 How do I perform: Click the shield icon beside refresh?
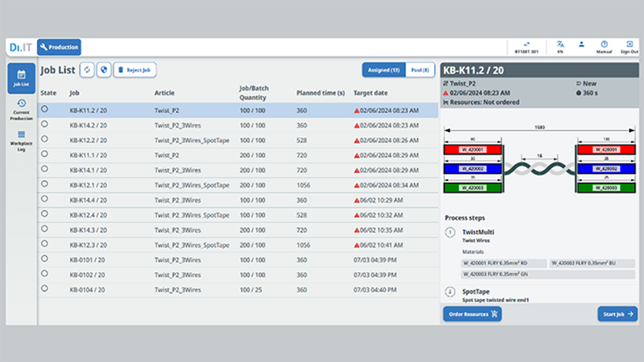(103, 70)
